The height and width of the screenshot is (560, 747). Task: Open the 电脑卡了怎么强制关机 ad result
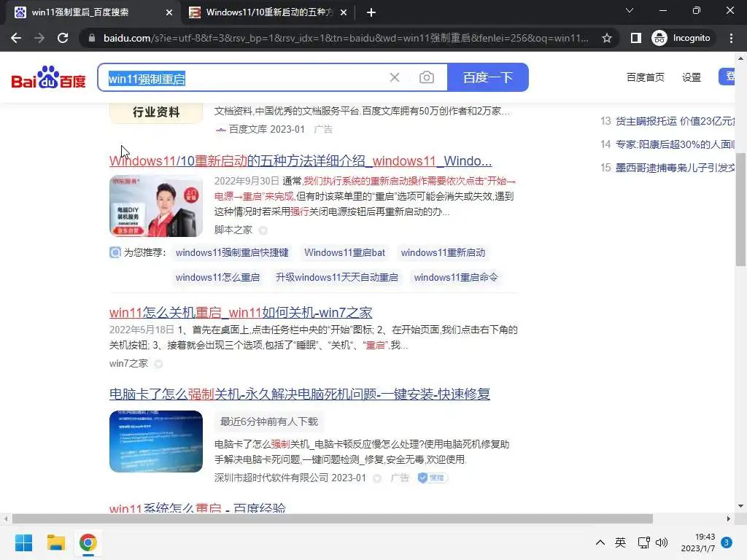[x=300, y=394]
